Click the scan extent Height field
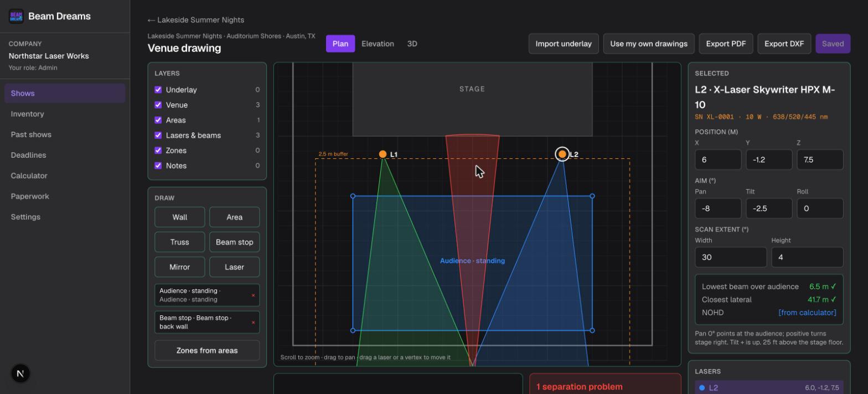The image size is (868, 394). (x=807, y=257)
